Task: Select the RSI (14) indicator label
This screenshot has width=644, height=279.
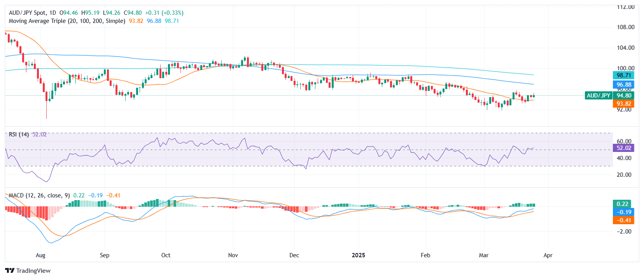Action: click(x=19, y=134)
